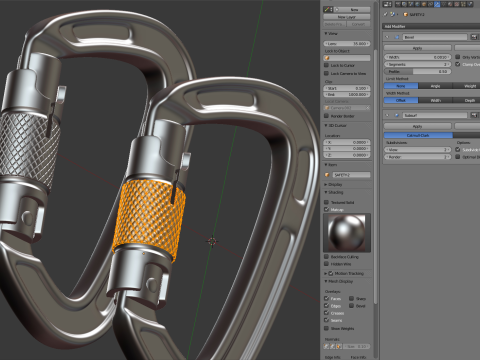Enable Backface Culling checkbox
This screenshot has width=480, height=360.
tap(327, 257)
